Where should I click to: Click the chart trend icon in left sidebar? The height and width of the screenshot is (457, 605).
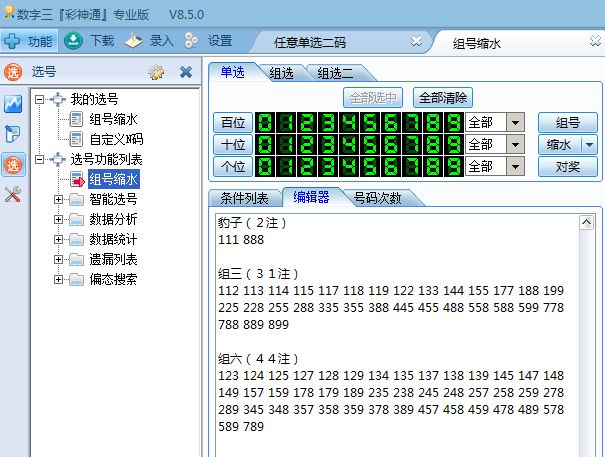coord(13,104)
